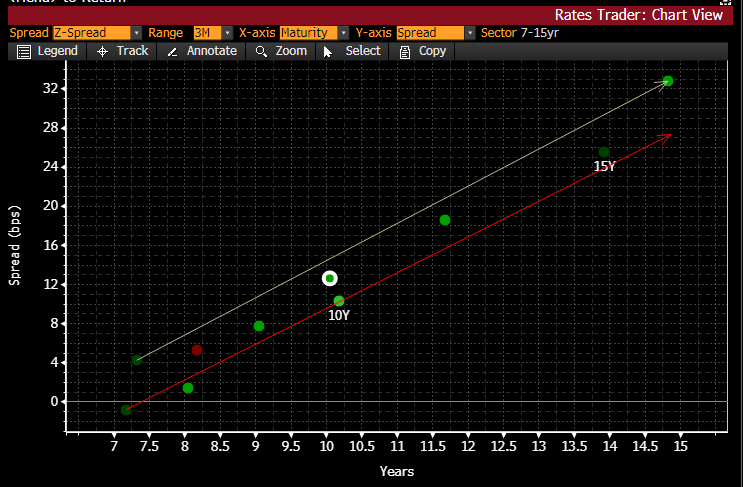This screenshot has width=743, height=487.
Task: Enable Track mode
Action: coord(122,51)
